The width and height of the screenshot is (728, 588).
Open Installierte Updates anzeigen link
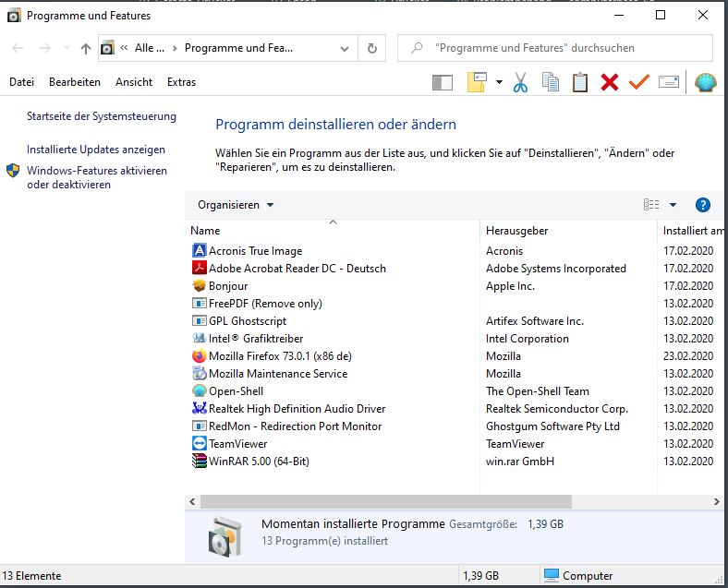(96, 150)
